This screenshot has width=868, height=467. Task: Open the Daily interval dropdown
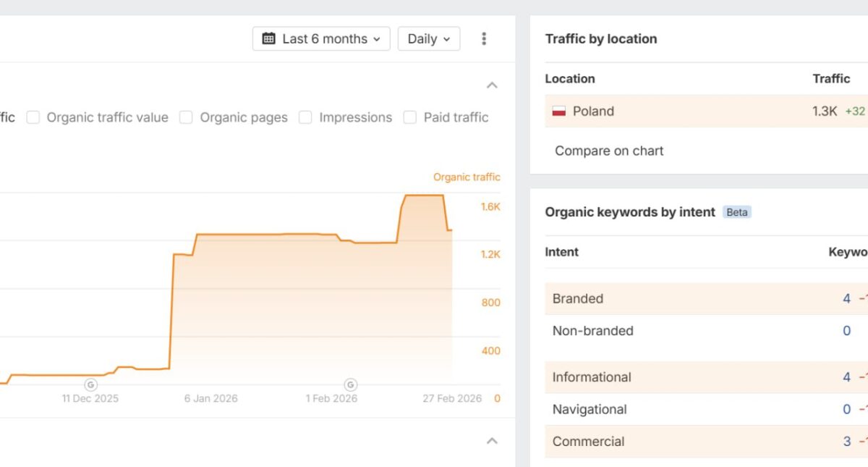429,39
